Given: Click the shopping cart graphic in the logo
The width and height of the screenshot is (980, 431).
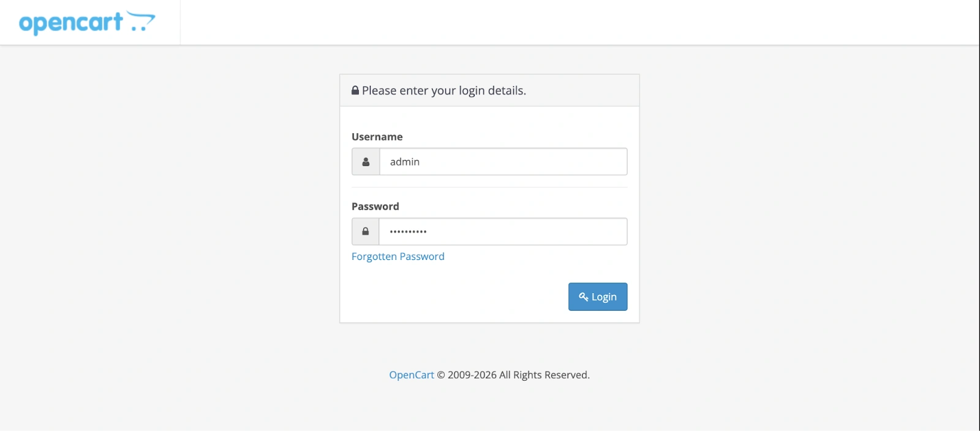Looking at the screenshot, I should 142,21.
